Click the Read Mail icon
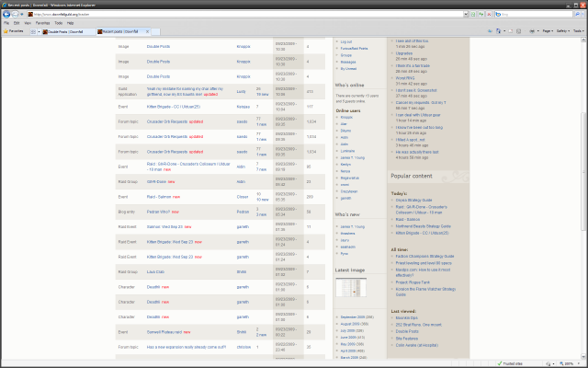The width and height of the screenshot is (588, 368). click(x=511, y=31)
